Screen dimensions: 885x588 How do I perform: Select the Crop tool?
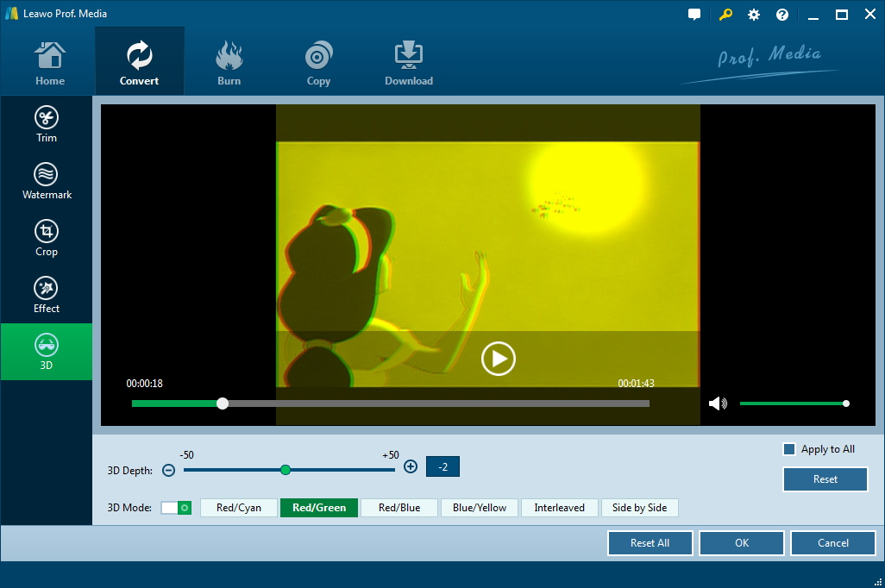47,238
